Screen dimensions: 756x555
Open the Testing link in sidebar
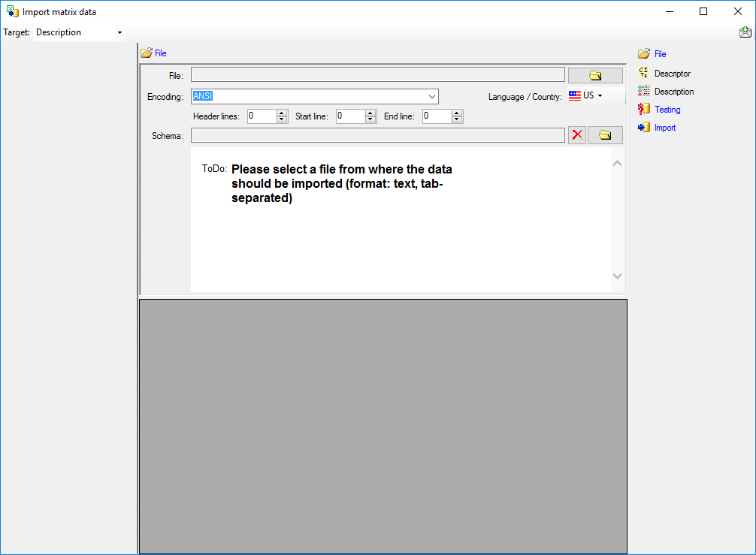click(x=667, y=110)
